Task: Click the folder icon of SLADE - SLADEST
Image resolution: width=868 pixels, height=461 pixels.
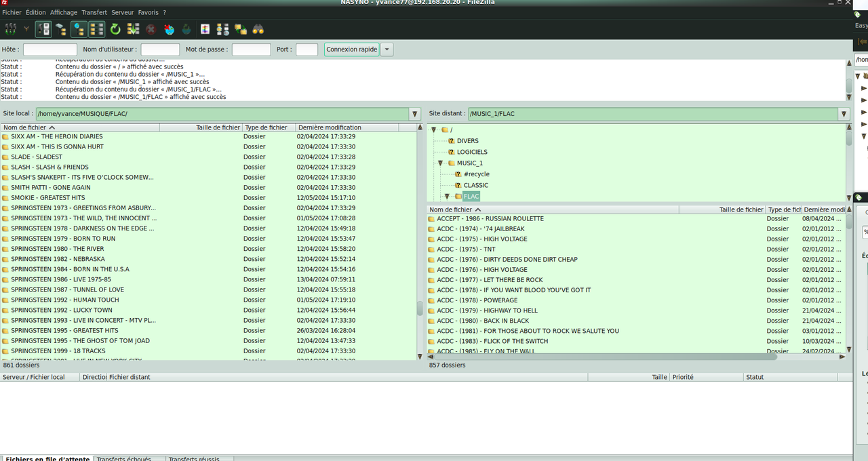Action: (x=5, y=157)
